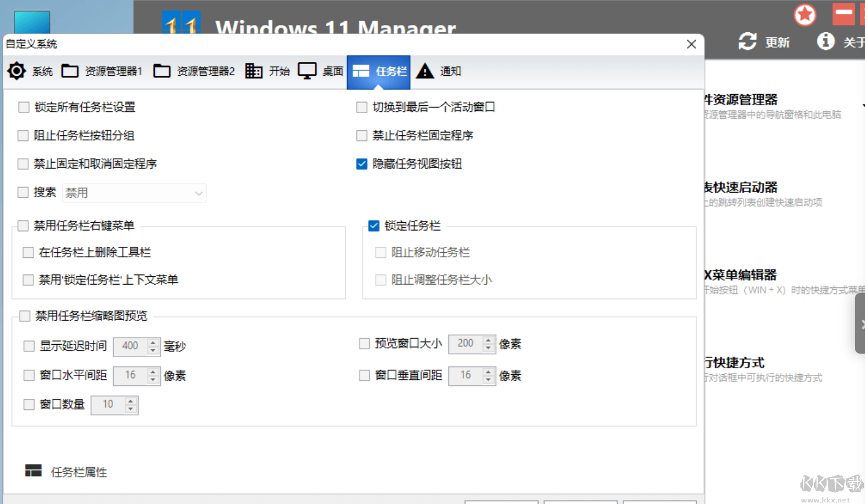This screenshot has width=865, height=504.
Task: Click the info icon next to 关于
Action: pyautogui.click(x=825, y=41)
